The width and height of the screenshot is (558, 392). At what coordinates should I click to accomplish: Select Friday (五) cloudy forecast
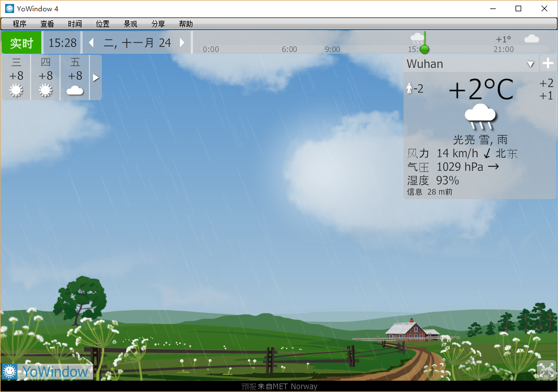[x=75, y=77]
